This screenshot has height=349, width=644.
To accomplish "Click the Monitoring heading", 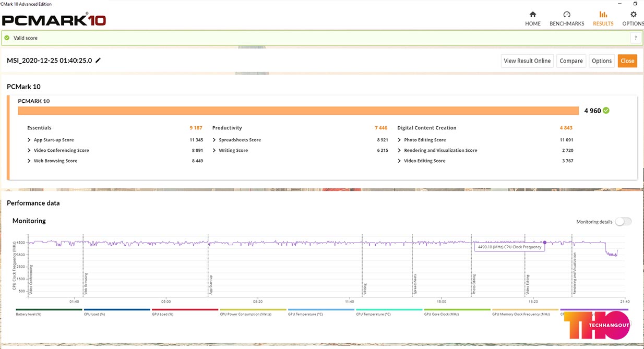I will tap(29, 221).
